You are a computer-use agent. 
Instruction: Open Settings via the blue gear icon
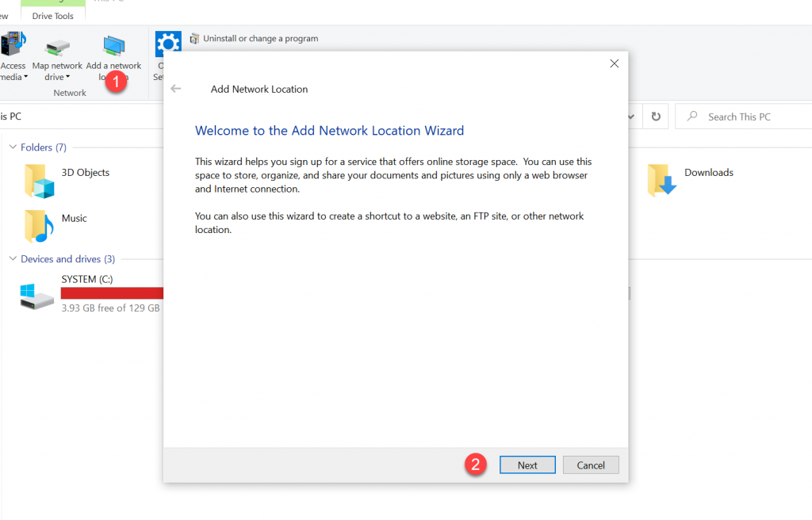coord(168,44)
